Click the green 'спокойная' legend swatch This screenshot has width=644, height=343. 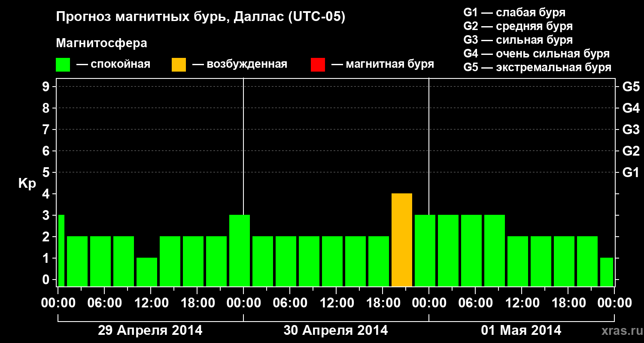click(x=63, y=65)
